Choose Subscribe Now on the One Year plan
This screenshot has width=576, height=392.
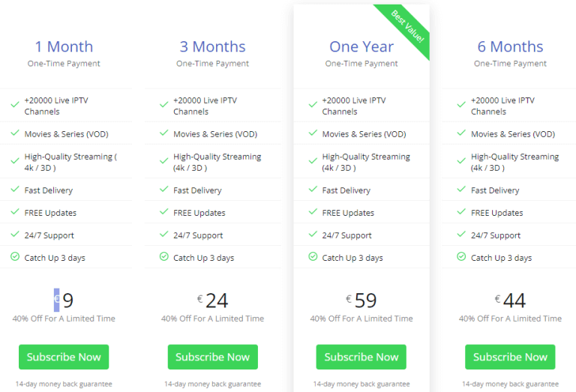coord(361,357)
